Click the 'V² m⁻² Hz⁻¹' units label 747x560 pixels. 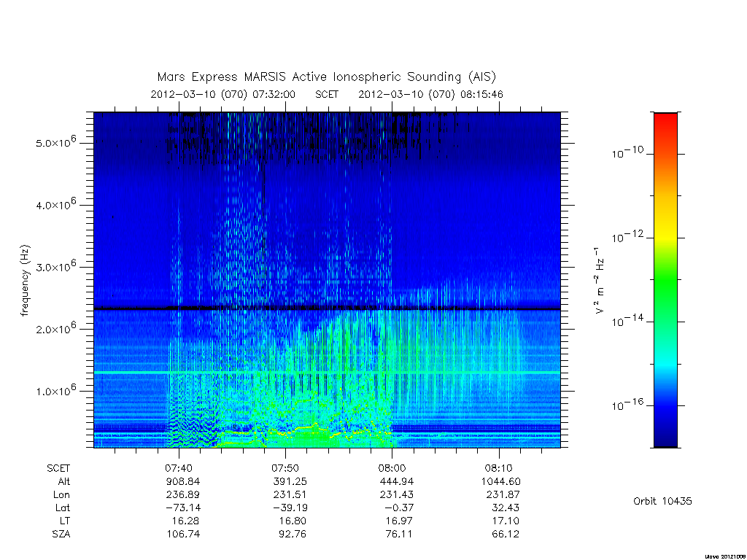click(x=600, y=280)
